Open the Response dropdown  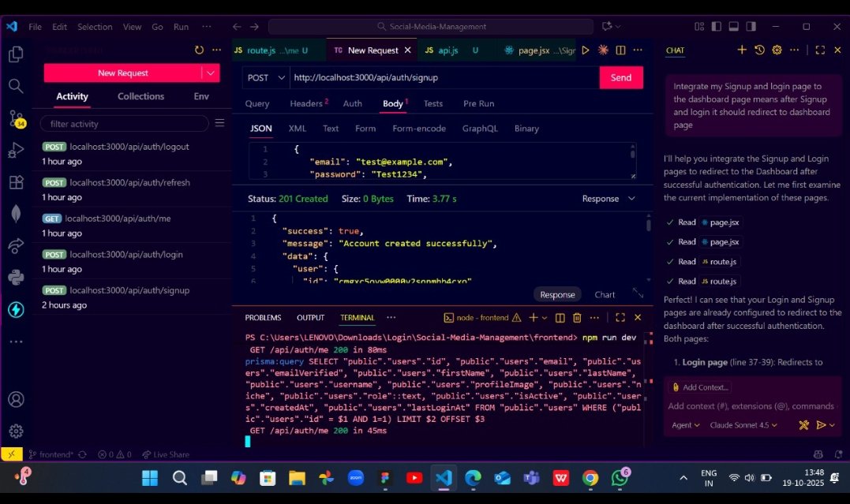pyautogui.click(x=608, y=198)
